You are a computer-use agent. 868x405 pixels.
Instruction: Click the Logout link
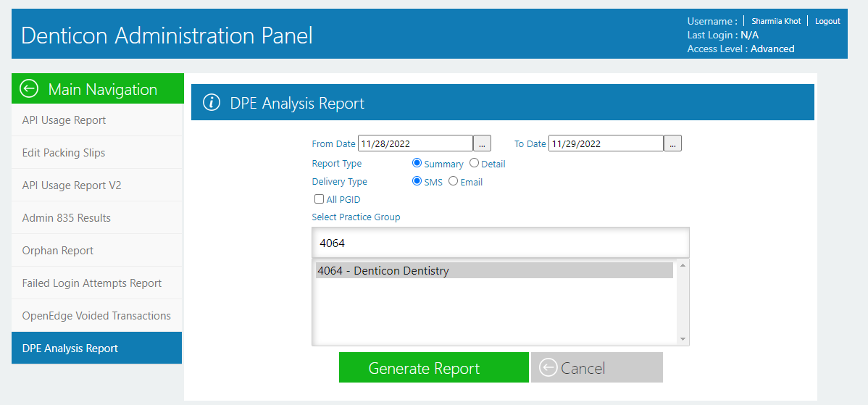827,21
